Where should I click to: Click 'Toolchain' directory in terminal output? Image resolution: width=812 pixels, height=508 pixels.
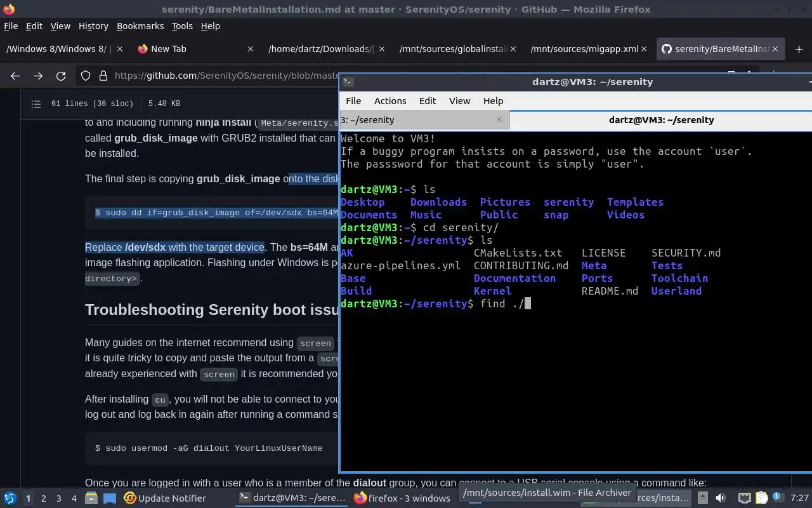pos(679,278)
